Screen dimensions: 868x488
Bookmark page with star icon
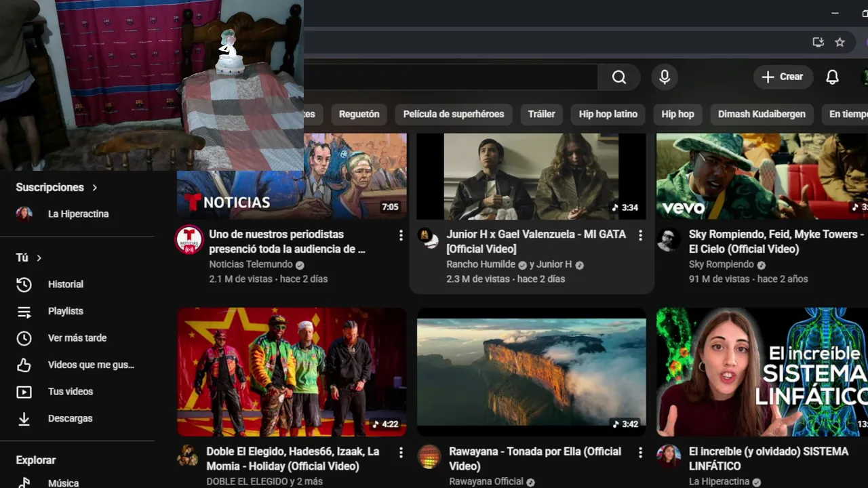click(840, 42)
